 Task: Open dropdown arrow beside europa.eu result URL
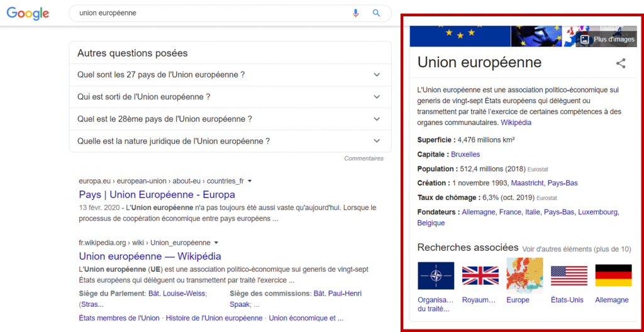250,181
